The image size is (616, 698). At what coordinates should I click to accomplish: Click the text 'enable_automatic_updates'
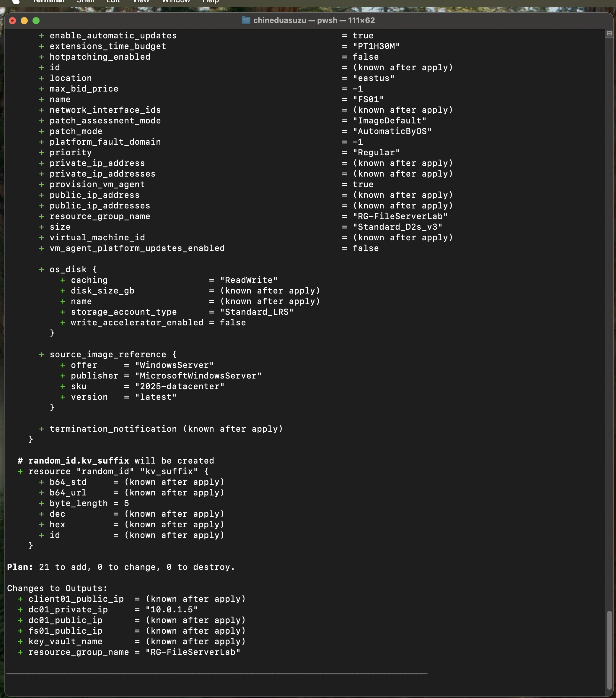point(113,35)
